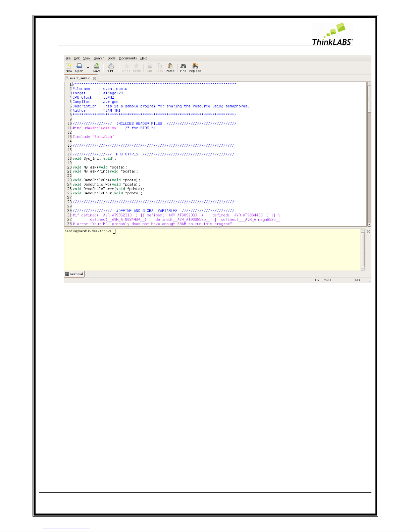Click the DemoChildOne prototype line

click(106, 180)
